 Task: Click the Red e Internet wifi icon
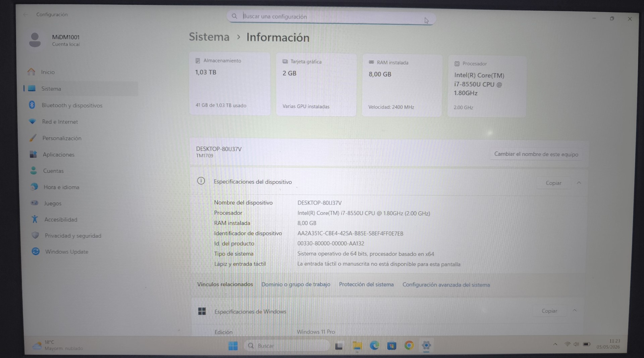coord(32,121)
